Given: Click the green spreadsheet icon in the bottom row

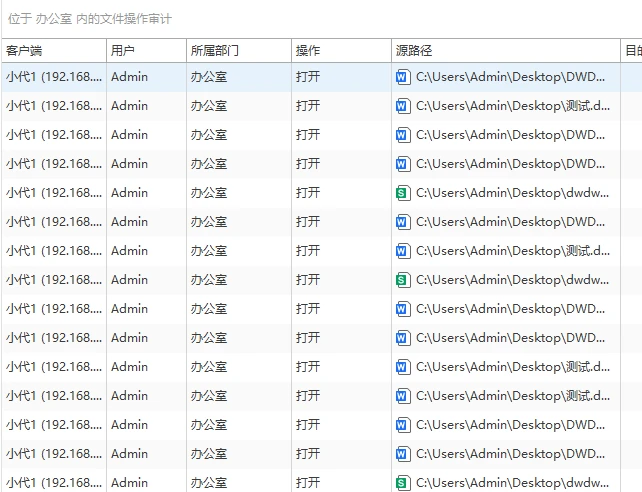Looking at the screenshot, I should tap(402, 483).
